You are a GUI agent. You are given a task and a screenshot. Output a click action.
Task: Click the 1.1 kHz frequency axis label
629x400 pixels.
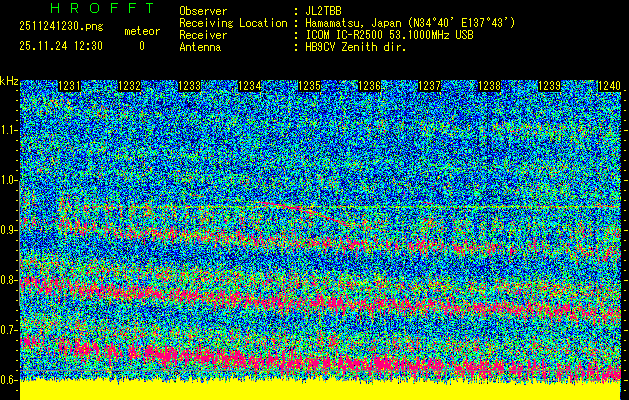[9, 130]
